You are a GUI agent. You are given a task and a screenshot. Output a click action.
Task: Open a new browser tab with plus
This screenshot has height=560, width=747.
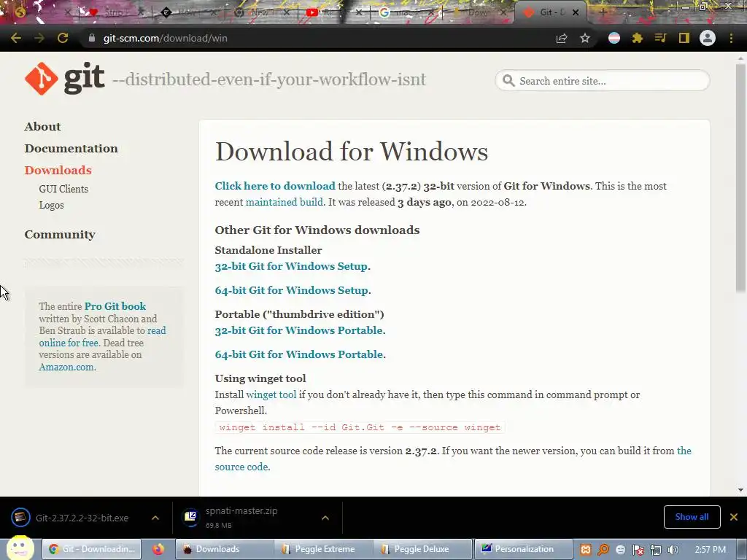tap(603, 12)
